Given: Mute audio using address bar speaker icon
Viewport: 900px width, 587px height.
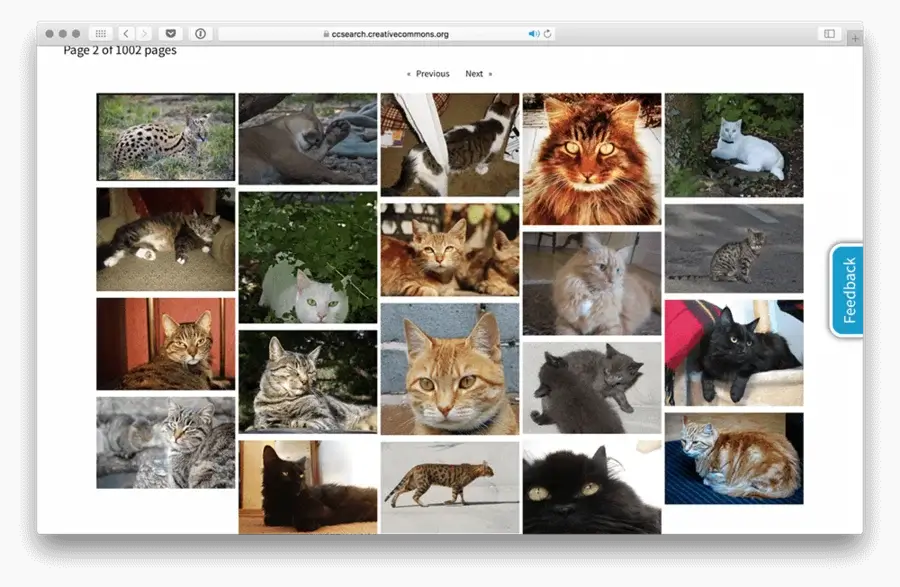Looking at the screenshot, I should pos(534,34).
